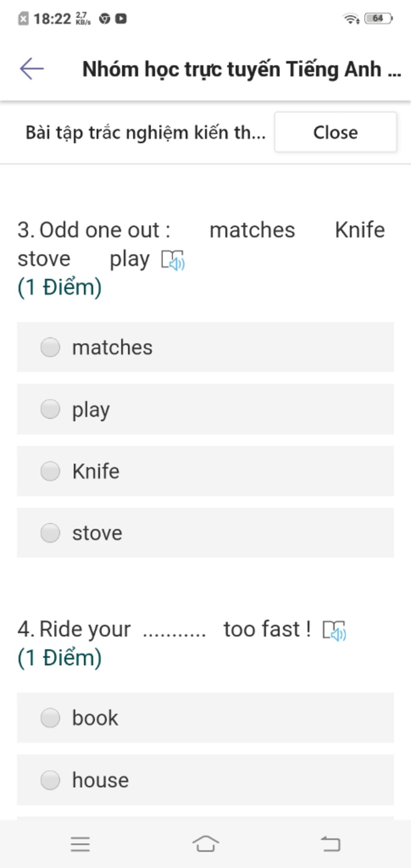The image size is (411, 868).
Task: Play immersive reader audio for question 4
Action: (334, 630)
